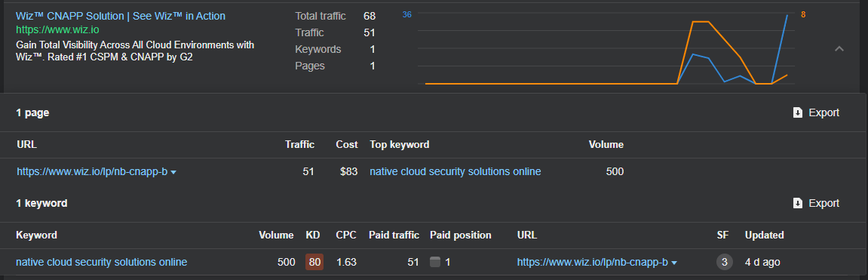
Task: Click the 1.63 CPC value
Action: (x=347, y=262)
